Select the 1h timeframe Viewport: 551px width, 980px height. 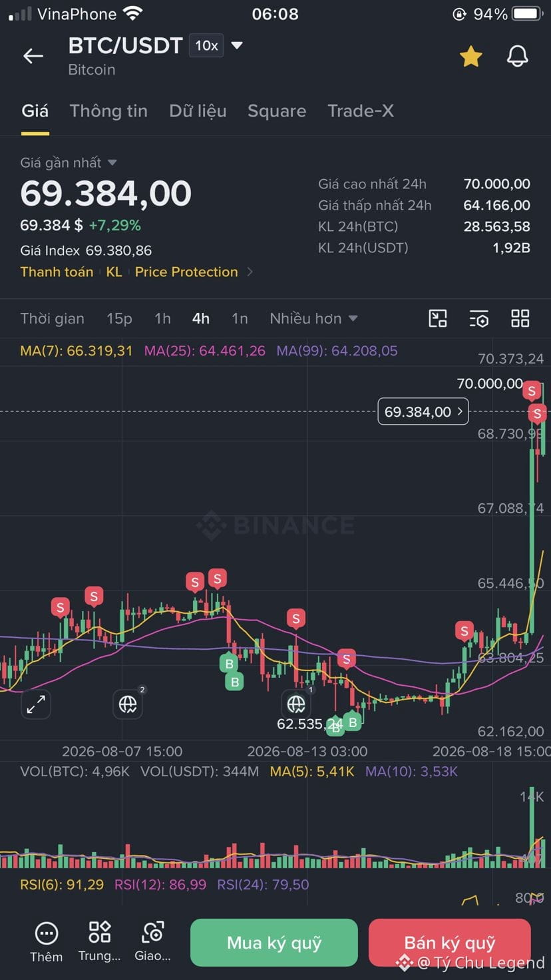tap(162, 318)
